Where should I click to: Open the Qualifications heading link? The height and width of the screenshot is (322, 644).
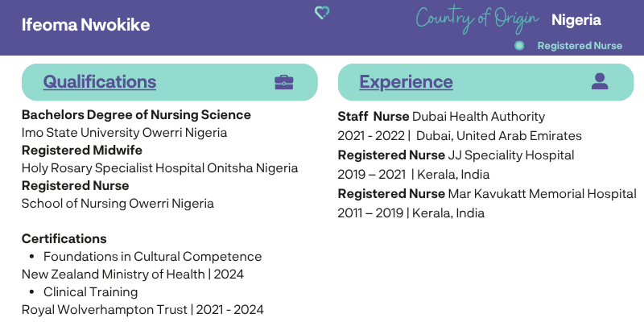[x=100, y=82]
